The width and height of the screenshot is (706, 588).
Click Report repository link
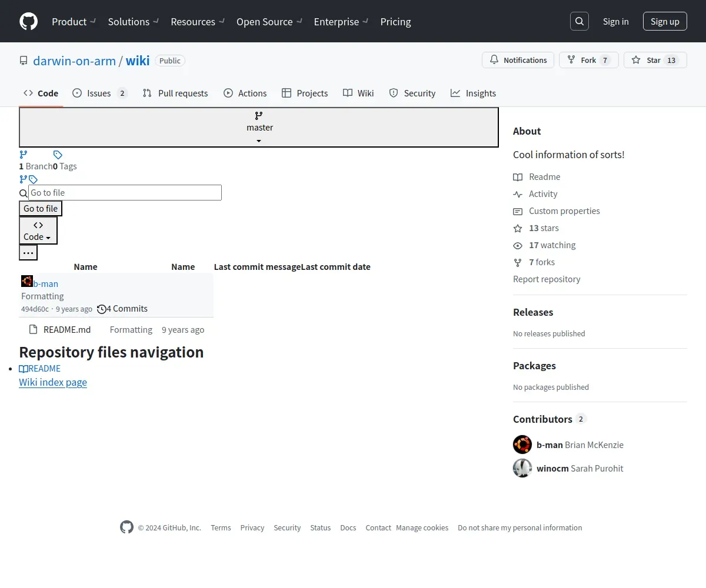coord(547,279)
